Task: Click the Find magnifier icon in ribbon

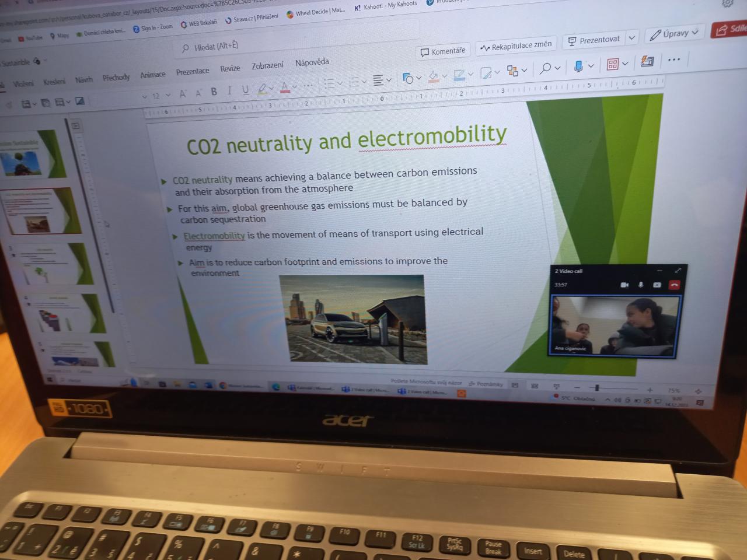Action: click(545, 68)
